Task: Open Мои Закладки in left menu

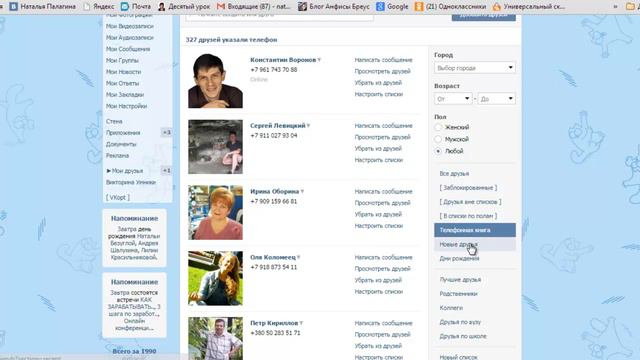Action: [x=125, y=95]
